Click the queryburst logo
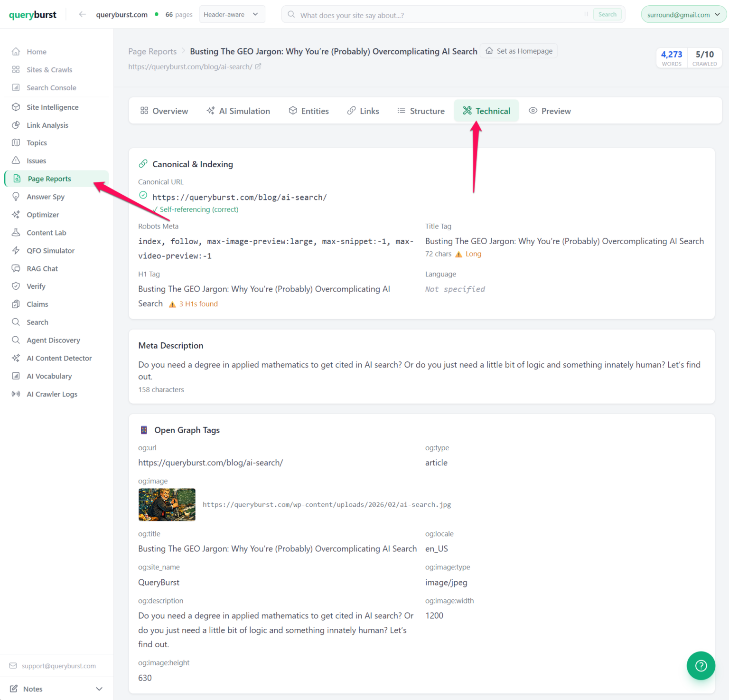 [x=33, y=15]
